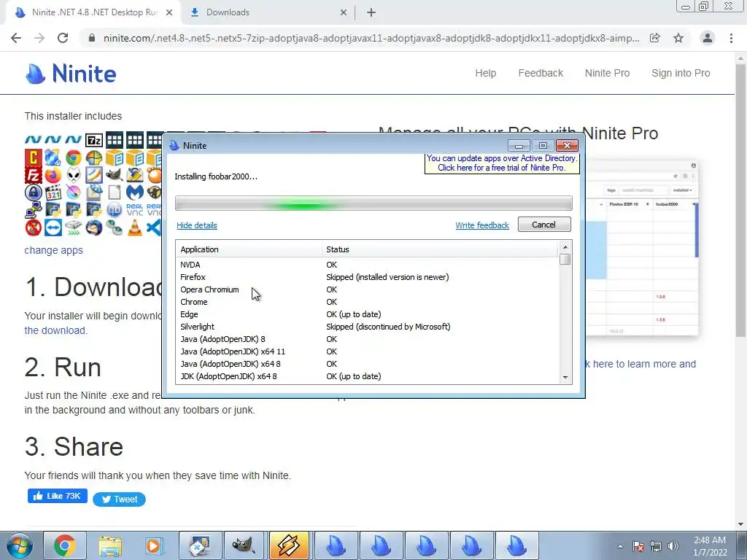Viewport: 747px width, 560px height.
Task: Click the change apps link
Action: click(53, 251)
